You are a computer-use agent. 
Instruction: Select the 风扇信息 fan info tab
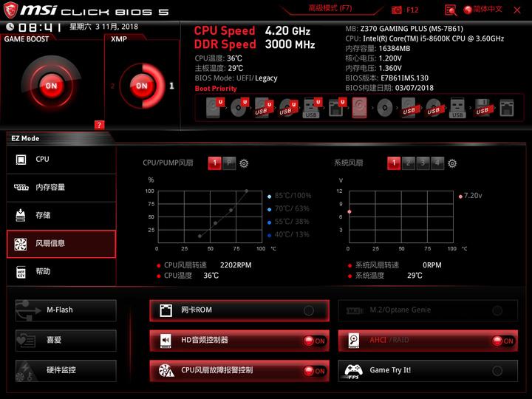[61, 244]
